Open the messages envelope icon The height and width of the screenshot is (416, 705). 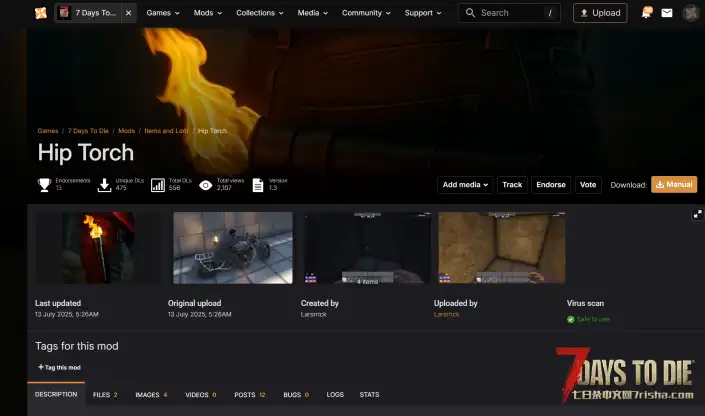point(667,13)
